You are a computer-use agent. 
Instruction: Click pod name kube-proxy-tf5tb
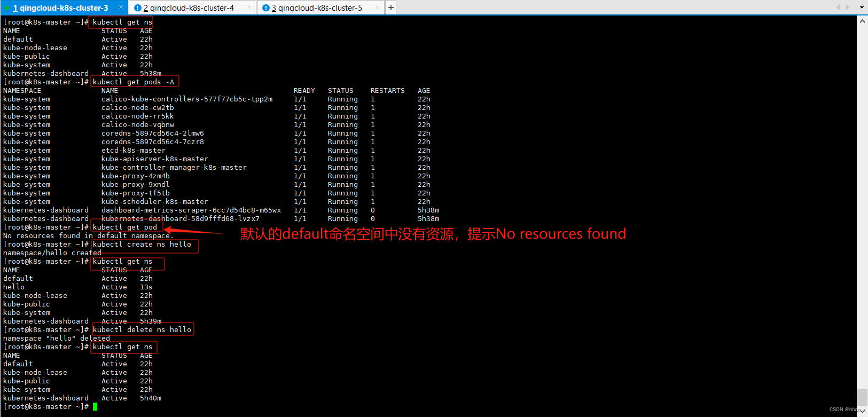(136, 193)
